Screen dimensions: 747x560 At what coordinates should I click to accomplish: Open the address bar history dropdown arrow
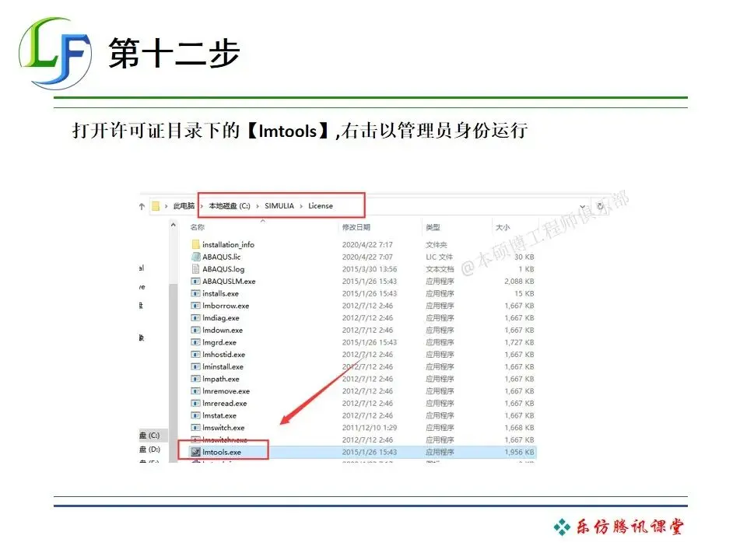(582, 207)
